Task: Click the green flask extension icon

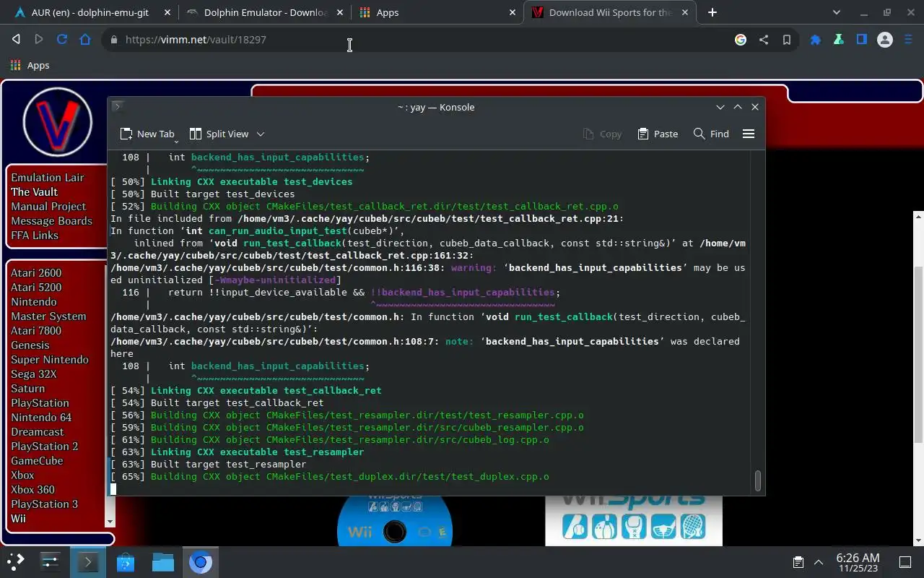Action: (x=839, y=40)
